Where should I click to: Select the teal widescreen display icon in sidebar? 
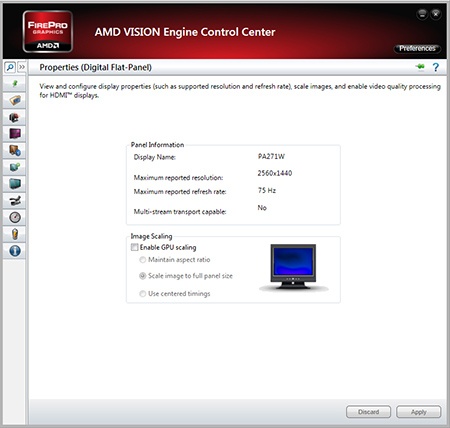(15, 184)
